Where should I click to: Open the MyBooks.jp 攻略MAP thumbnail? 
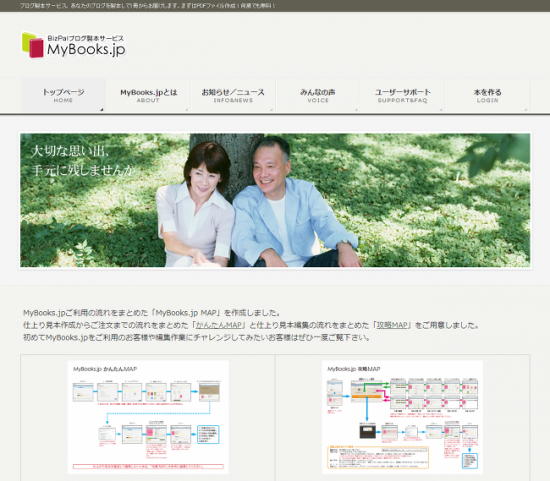coord(402,417)
